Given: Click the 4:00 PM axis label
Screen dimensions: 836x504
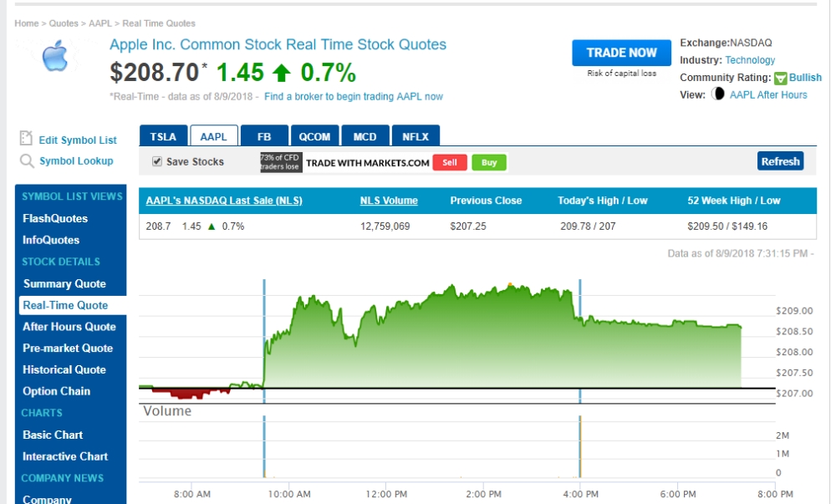Looking at the screenshot, I should [581, 495].
